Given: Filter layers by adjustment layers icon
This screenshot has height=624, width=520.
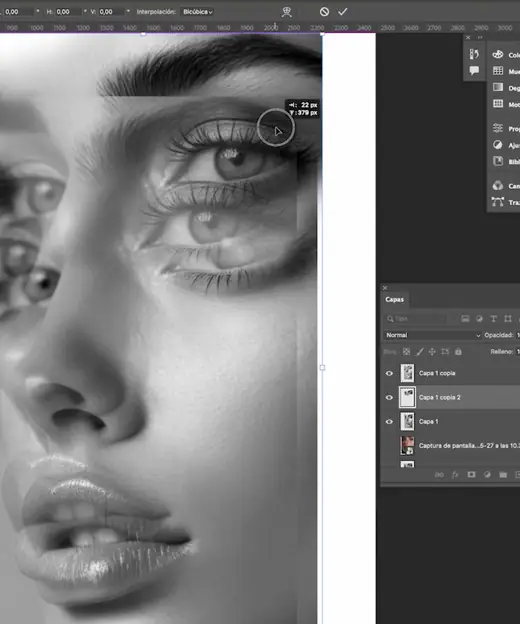Looking at the screenshot, I should [x=479, y=319].
